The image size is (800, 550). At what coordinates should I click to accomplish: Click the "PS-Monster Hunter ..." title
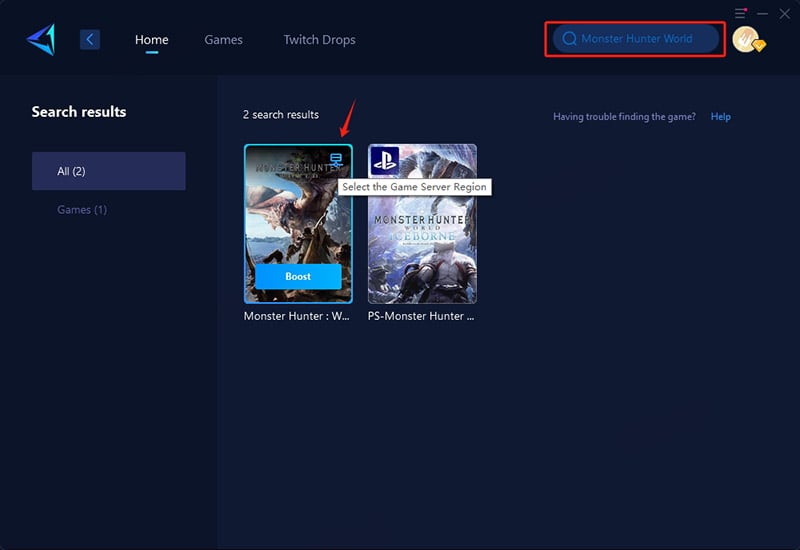point(421,316)
